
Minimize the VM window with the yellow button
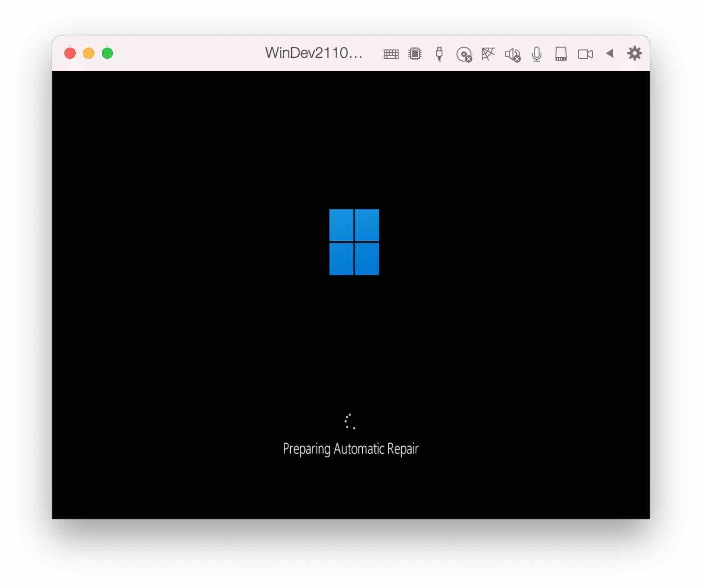89,53
